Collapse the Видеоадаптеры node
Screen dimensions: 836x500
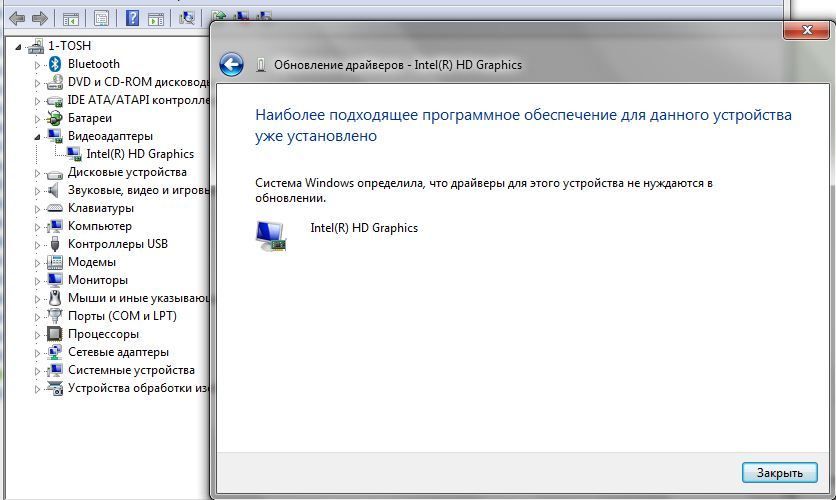[x=37, y=137]
